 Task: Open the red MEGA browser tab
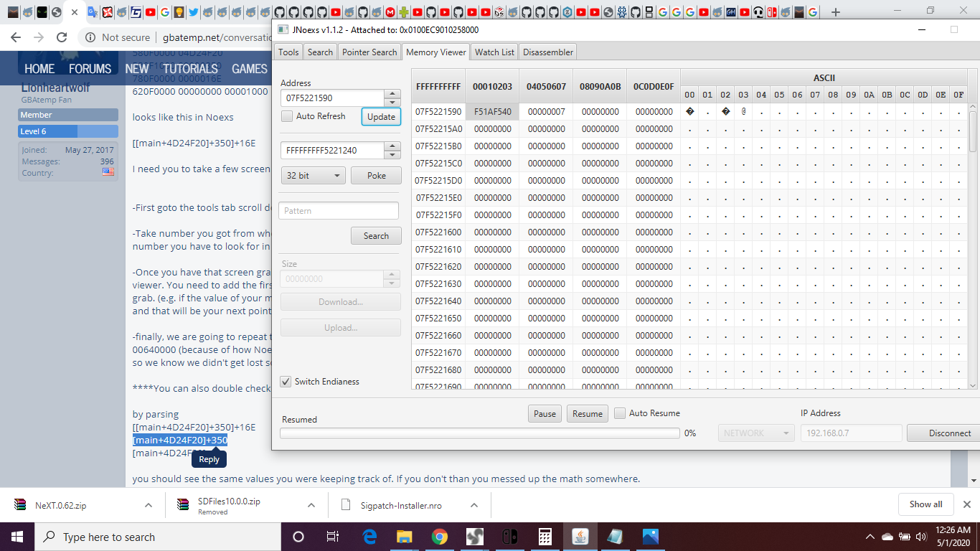(390, 12)
